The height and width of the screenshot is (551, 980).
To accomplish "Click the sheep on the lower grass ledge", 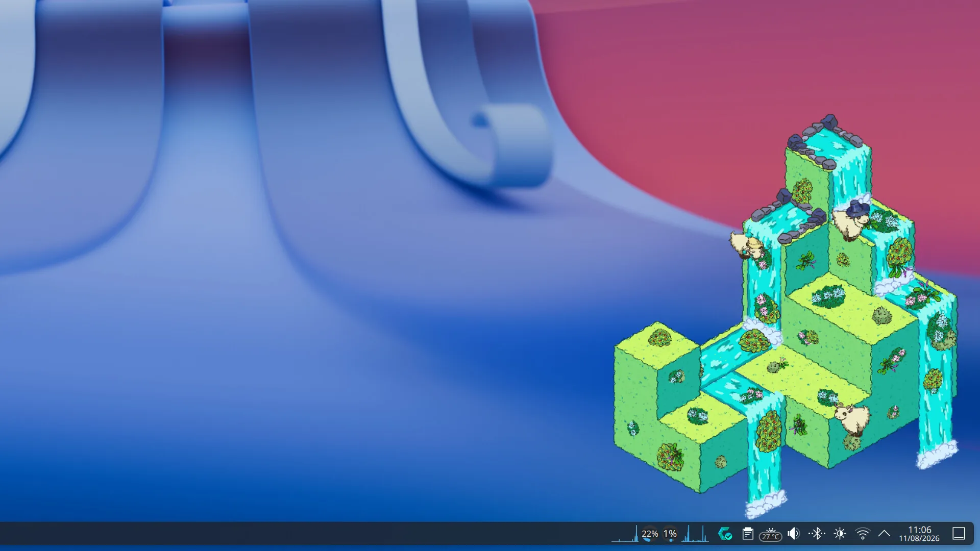I will [x=852, y=418].
